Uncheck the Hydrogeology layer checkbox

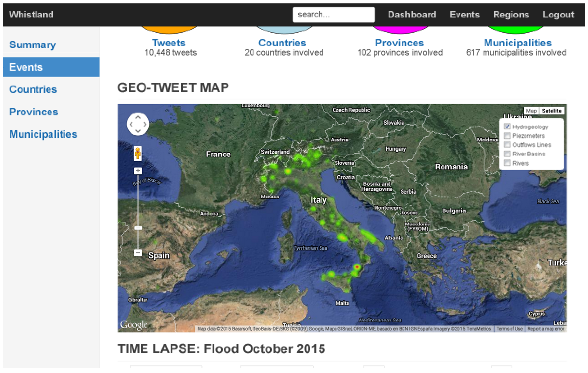[507, 126]
